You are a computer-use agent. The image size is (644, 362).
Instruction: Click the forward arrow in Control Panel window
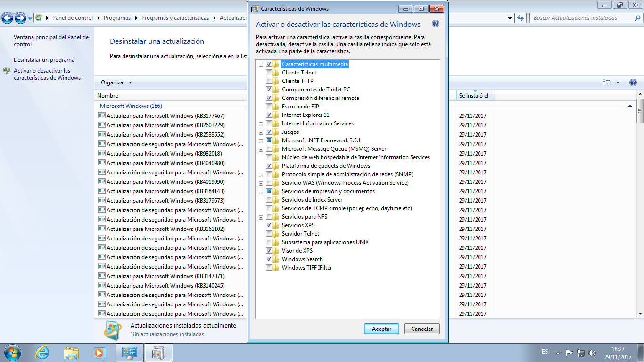(x=20, y=18)
